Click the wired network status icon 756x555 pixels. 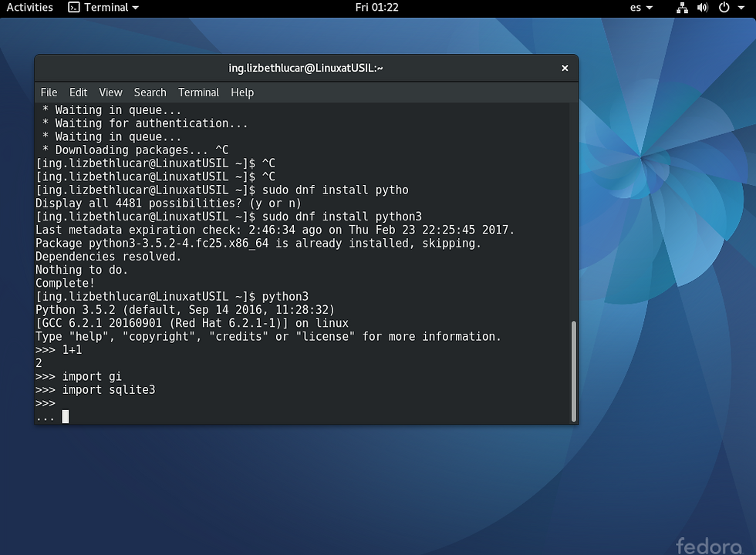(x=682, y=7)
